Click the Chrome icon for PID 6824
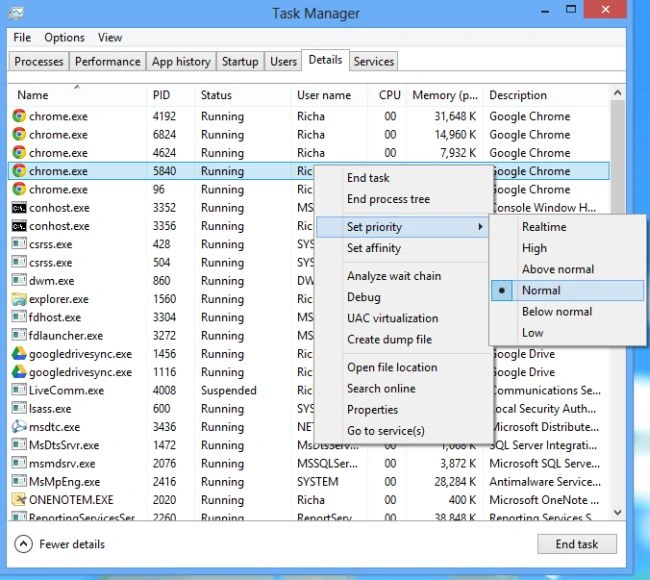 pyautogui.click(x=19, y=134)
